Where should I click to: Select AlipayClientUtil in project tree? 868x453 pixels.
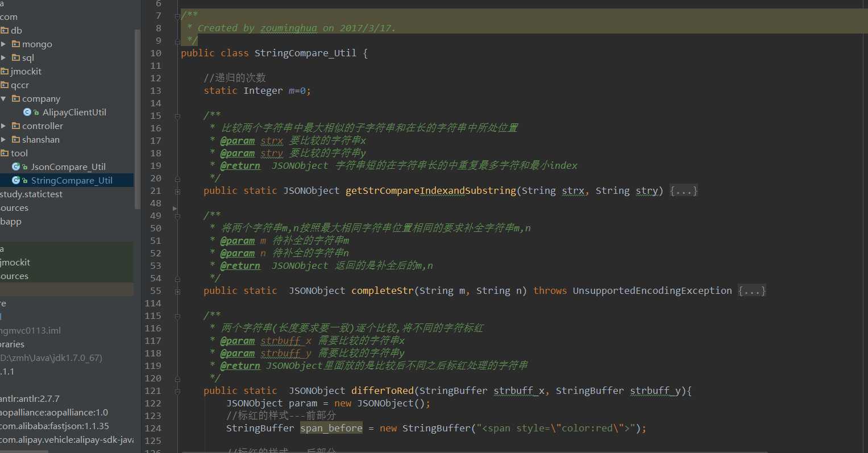74,112
